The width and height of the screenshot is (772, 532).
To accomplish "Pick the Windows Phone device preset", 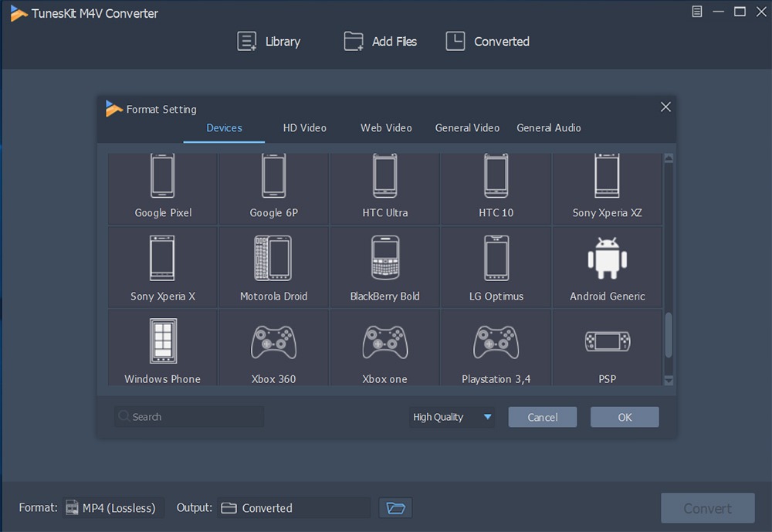I will point(162,347).
